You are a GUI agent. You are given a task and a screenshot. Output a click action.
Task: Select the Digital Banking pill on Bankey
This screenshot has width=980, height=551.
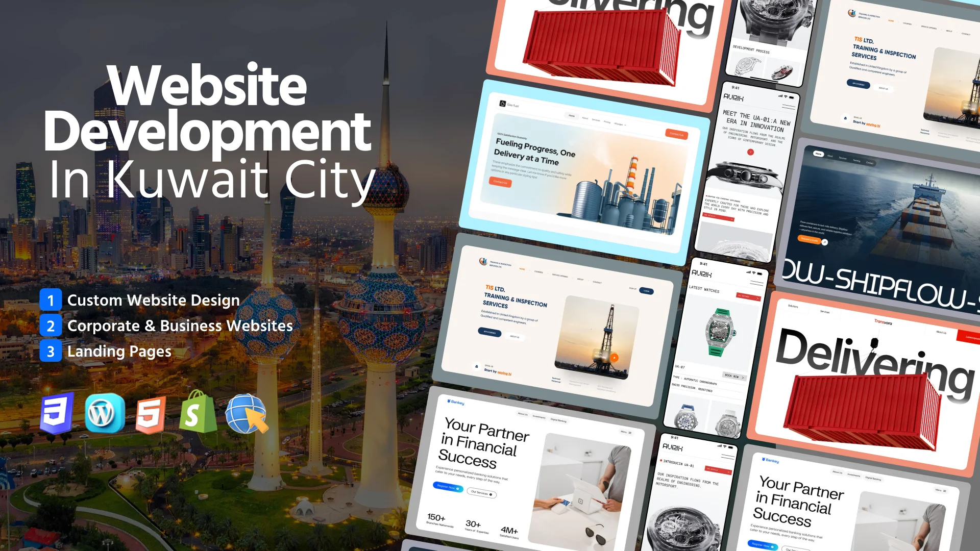559,420
